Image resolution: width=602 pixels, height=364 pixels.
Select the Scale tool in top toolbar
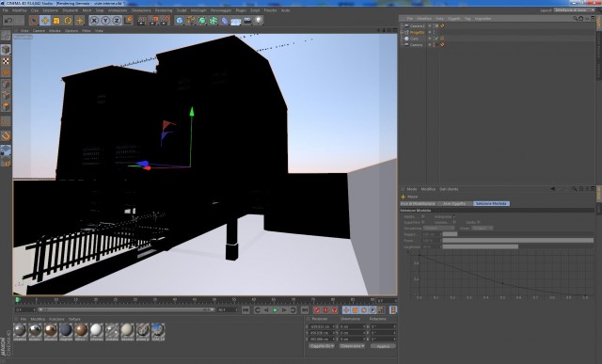(56, 21)
